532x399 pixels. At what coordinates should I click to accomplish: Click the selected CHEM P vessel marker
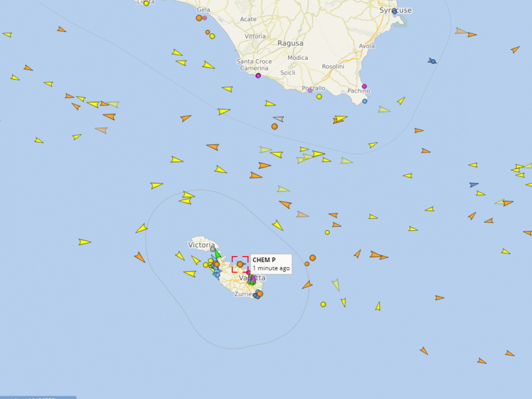(x=240, y=264)
